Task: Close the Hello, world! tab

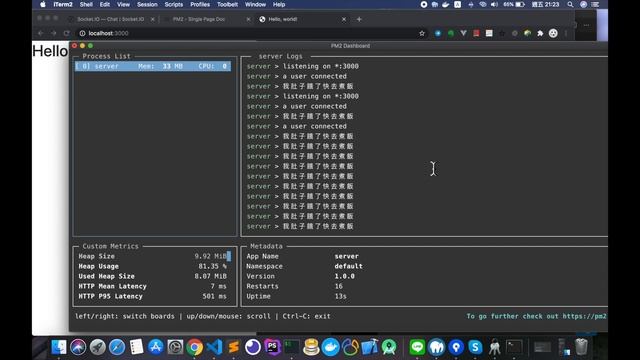Action: coord(344,19)
